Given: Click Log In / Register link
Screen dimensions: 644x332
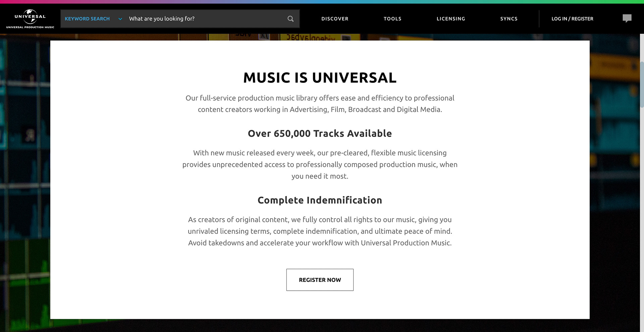Looking at the screenshot, I should tap(572, 19).
